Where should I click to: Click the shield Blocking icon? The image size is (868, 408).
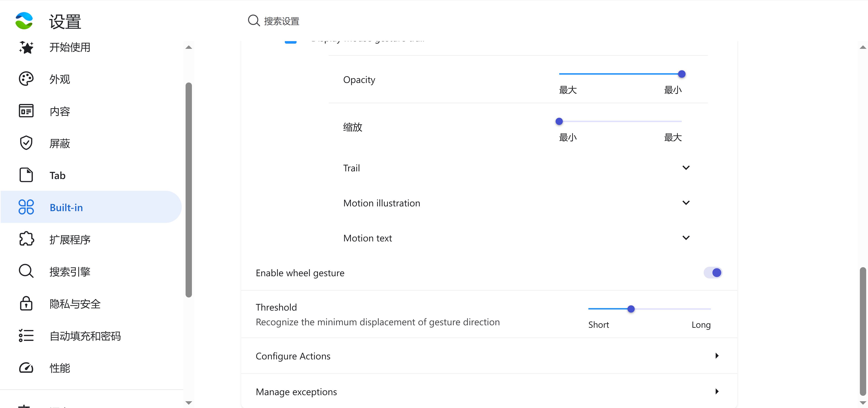click(26, 143)
